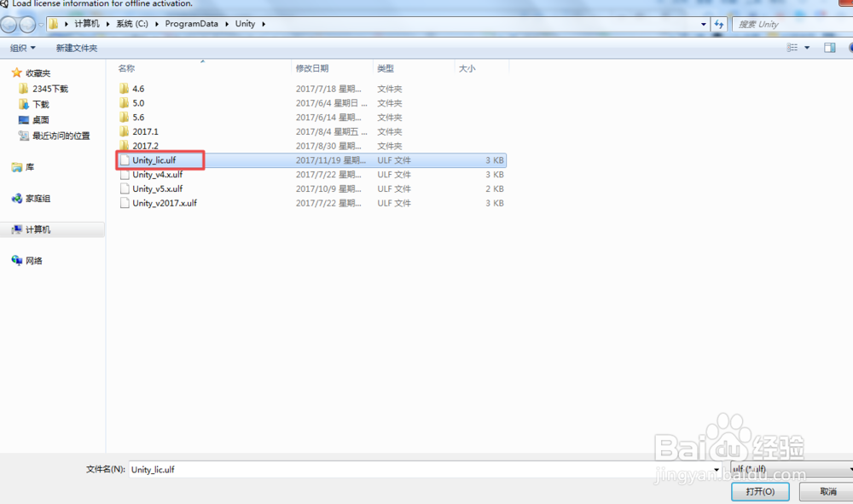Select 2345下载 in the sidebar
This screenshot has height=504, width=853.
(x=50, y=89)
